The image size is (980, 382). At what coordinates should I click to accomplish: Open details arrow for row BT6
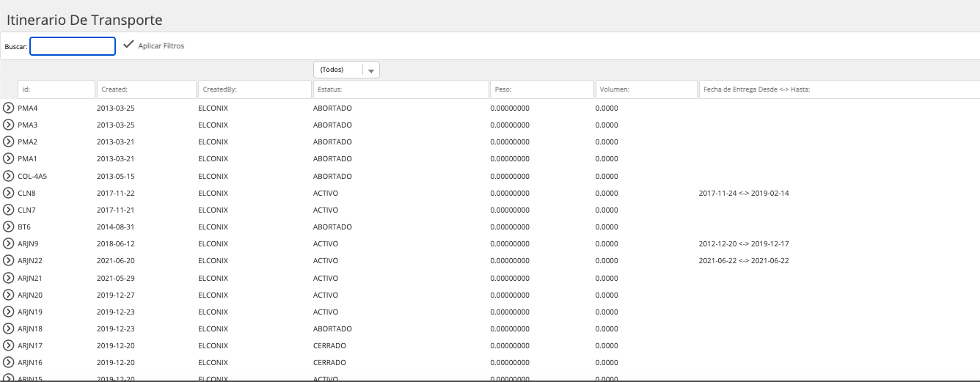[9, 227]
